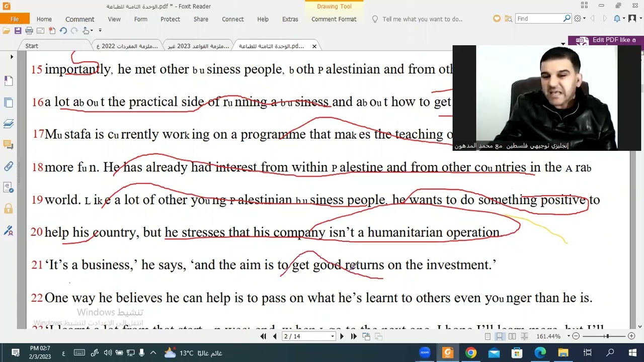This screenshot has width=644, height=362.
Task: Open the Security lock side panel
Action: [9, 208]
